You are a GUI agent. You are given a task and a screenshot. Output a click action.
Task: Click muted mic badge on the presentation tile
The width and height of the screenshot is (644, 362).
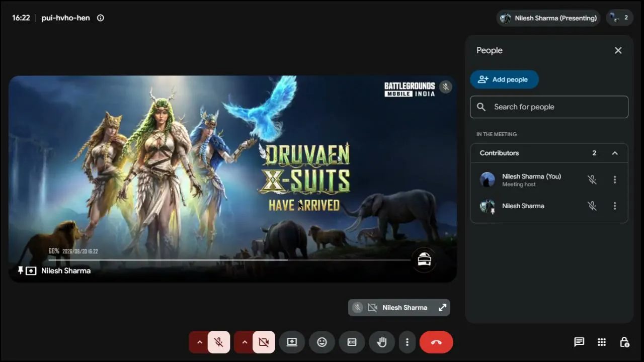coord(445,87)
